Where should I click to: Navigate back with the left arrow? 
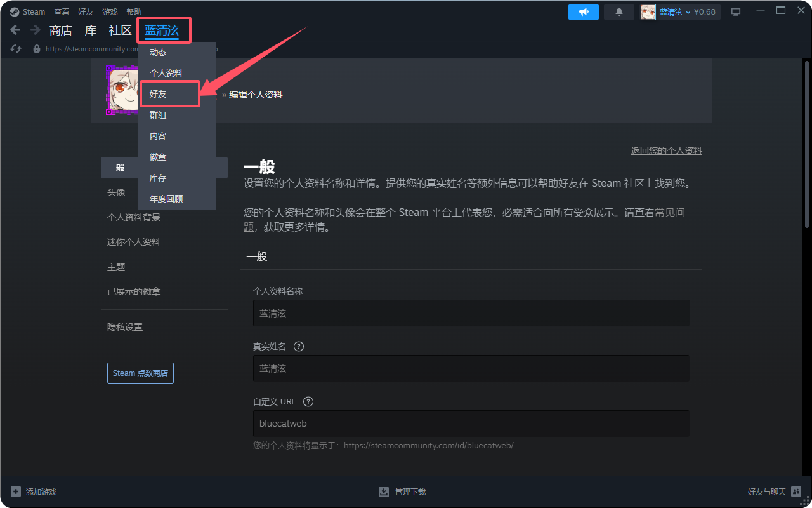tap(15, 29)
